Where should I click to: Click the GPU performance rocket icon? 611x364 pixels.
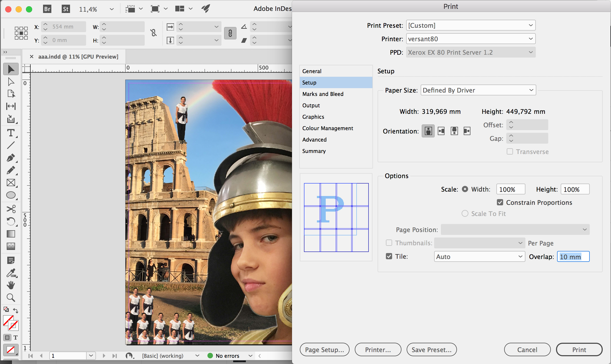206,9
